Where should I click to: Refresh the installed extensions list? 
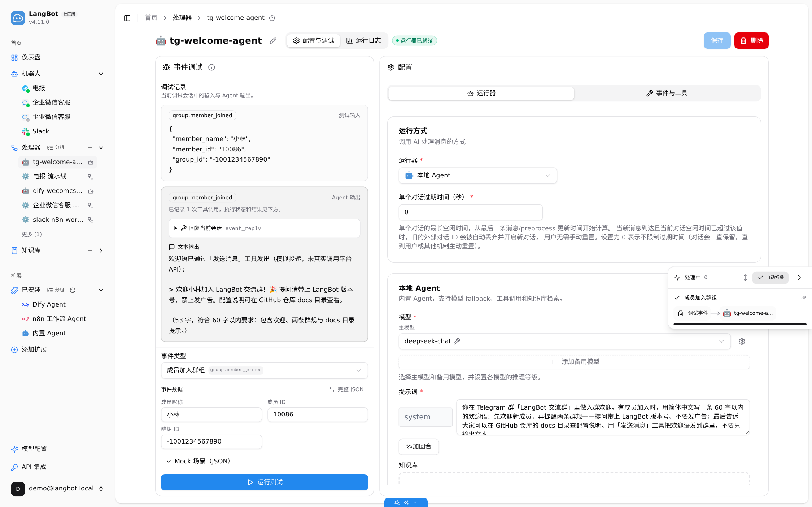coord(73,290)
